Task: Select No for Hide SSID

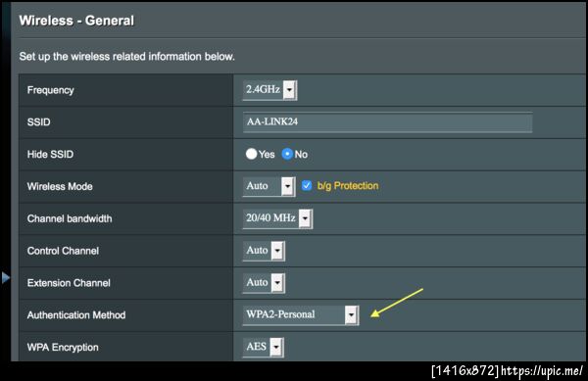Action: coord(287,154)
